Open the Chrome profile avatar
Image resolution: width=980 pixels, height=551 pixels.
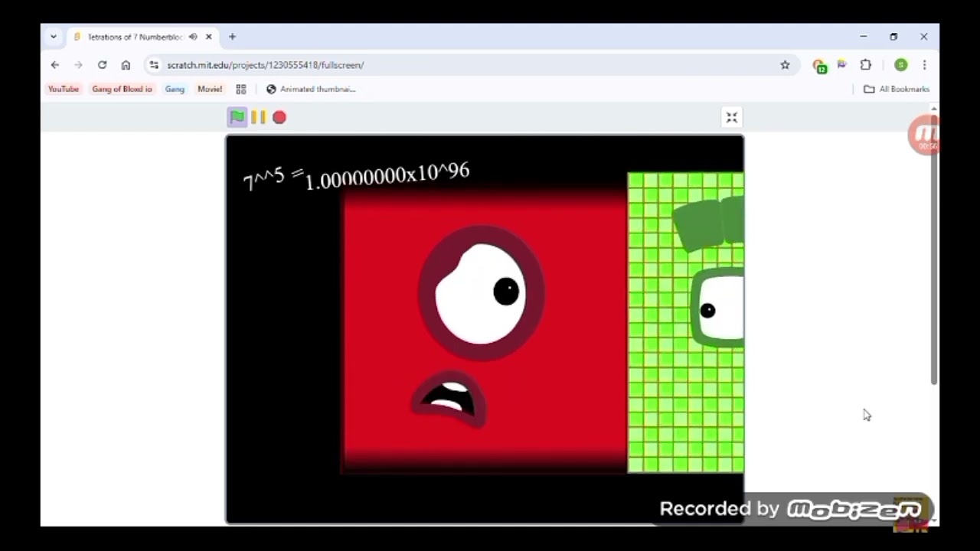click(x=901, y=65)
